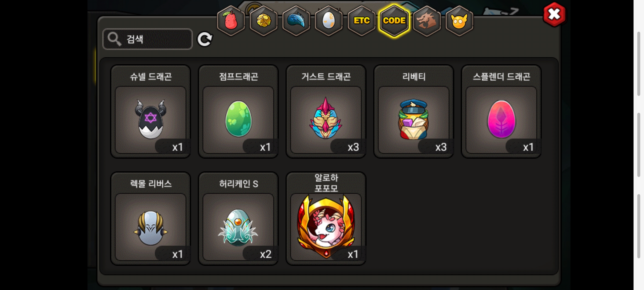The height and width of the screenshot is (290, 644).
Task: Select the 리베티 egg with cap
Action: 414,111
